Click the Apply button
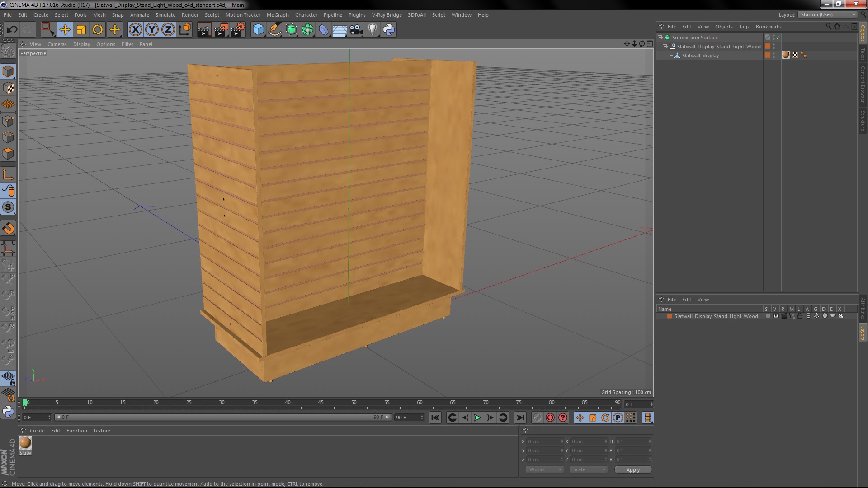 pyautogui.click(x=633, y=470)
